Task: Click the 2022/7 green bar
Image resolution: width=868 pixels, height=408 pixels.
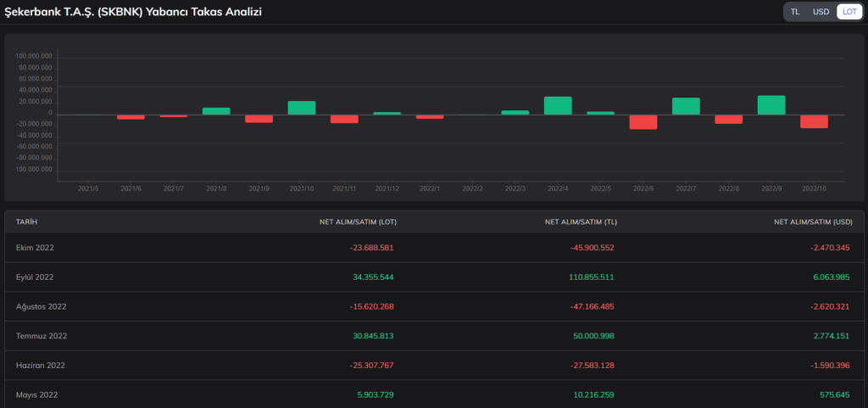Action: [686, 106]
